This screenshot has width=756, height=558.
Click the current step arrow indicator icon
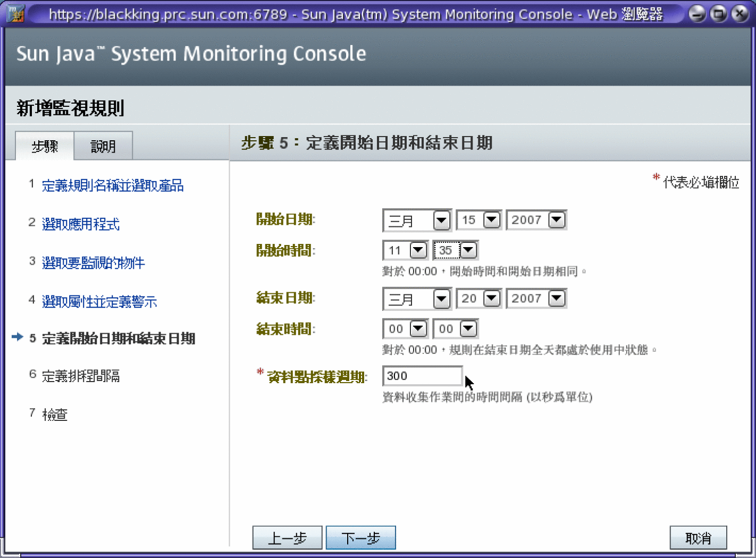18,337
